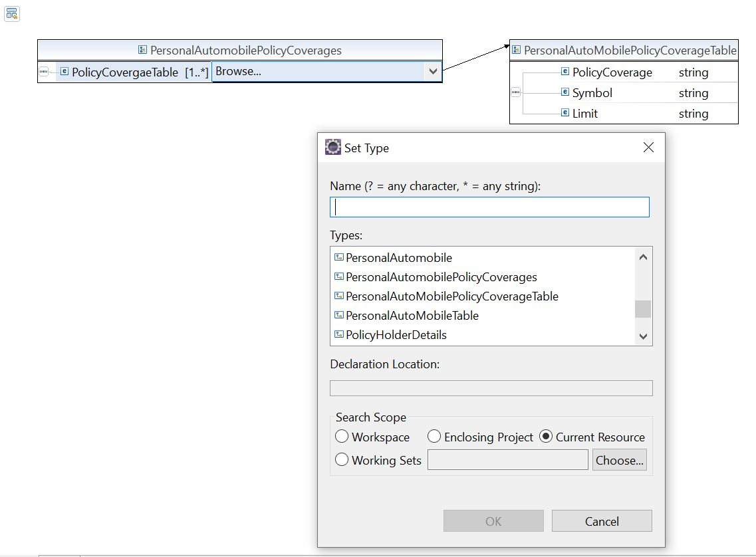
Task: Select the Limit element name
Action: 585,113
